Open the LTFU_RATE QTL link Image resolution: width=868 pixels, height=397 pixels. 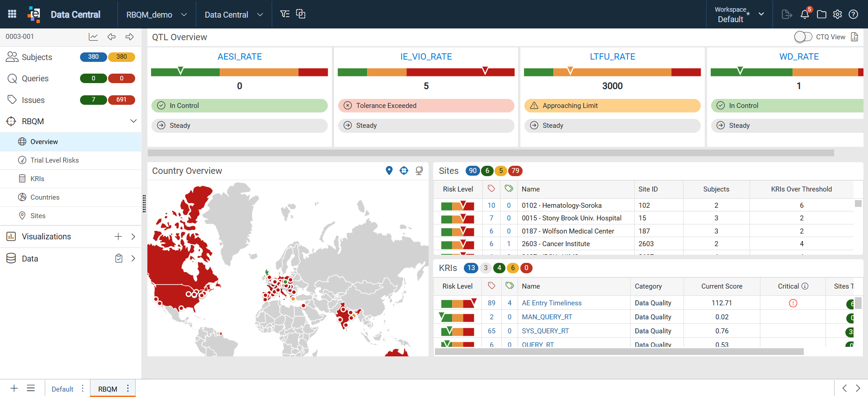pyautogui.click(x=613, y=56)
